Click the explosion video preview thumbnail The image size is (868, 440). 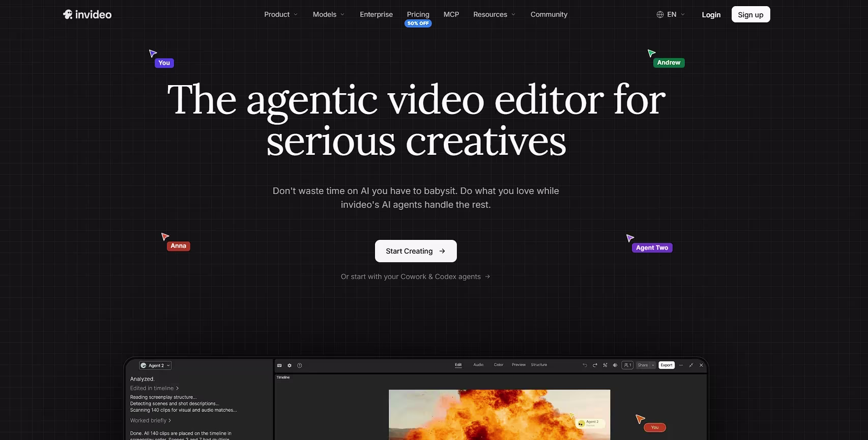[x=499, y=415]
